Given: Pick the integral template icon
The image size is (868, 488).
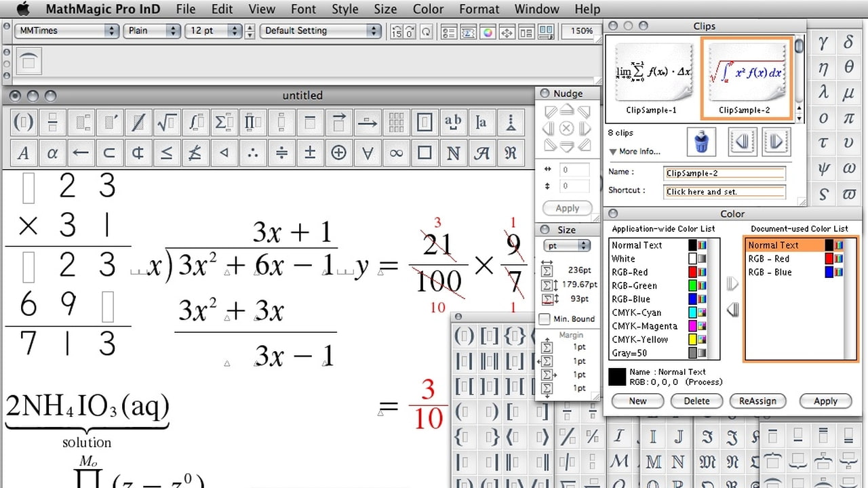Looking at the screenshot, I should 195,123.
